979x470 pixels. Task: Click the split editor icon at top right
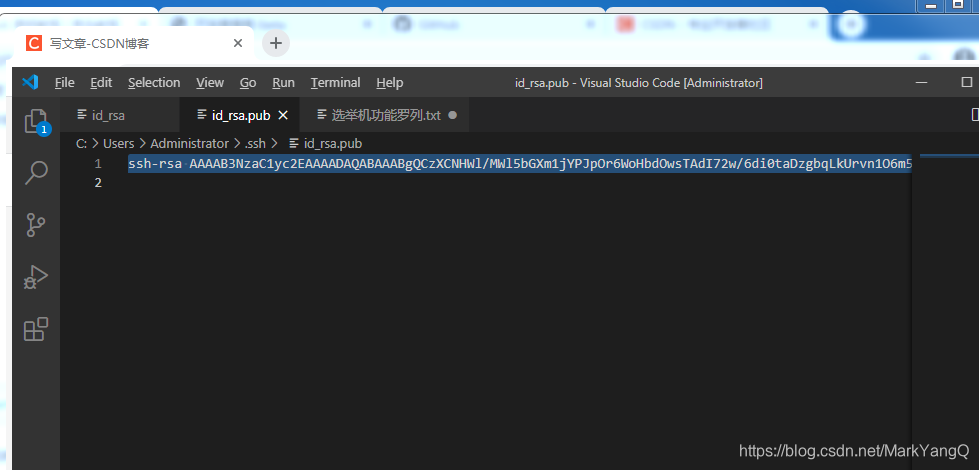coord(975,115)
